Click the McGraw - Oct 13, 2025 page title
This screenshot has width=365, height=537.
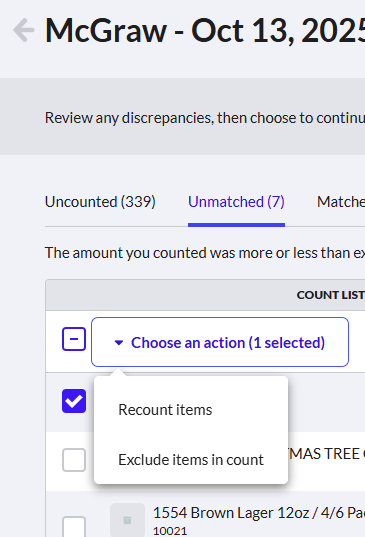(205, 31)
